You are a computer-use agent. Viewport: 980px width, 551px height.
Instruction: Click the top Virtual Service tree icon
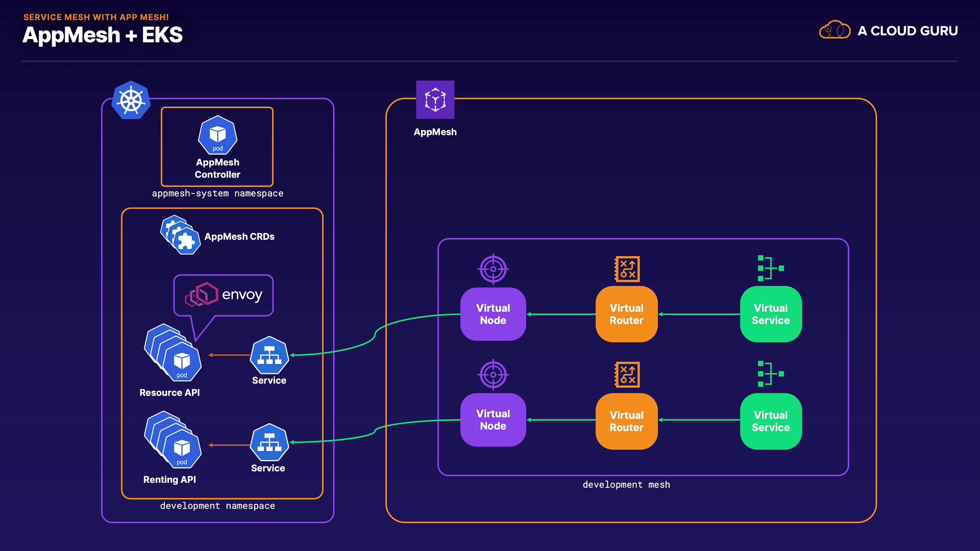click(770, 268)
